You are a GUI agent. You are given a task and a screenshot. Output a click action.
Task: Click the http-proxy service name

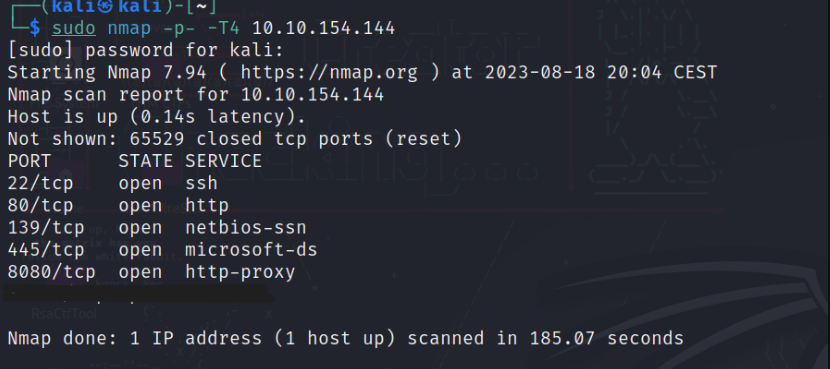click(240, 272)
